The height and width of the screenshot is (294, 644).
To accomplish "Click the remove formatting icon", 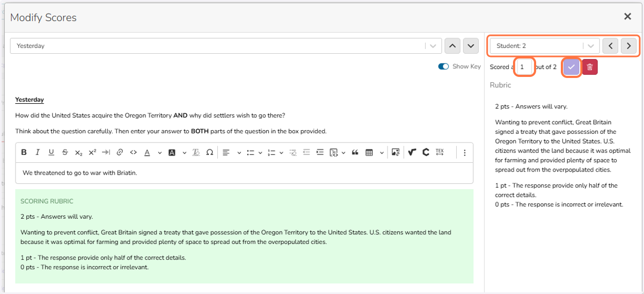I will [196, 153].
